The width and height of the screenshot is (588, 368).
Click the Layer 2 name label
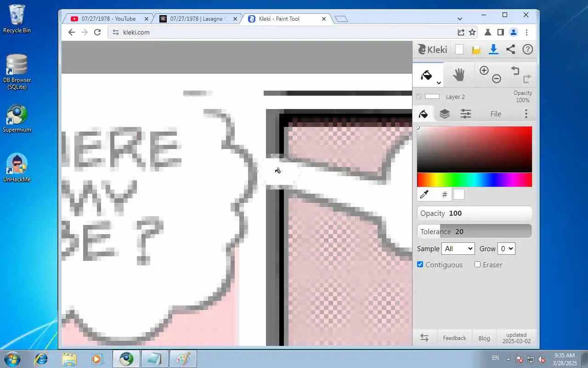[455, 97]
